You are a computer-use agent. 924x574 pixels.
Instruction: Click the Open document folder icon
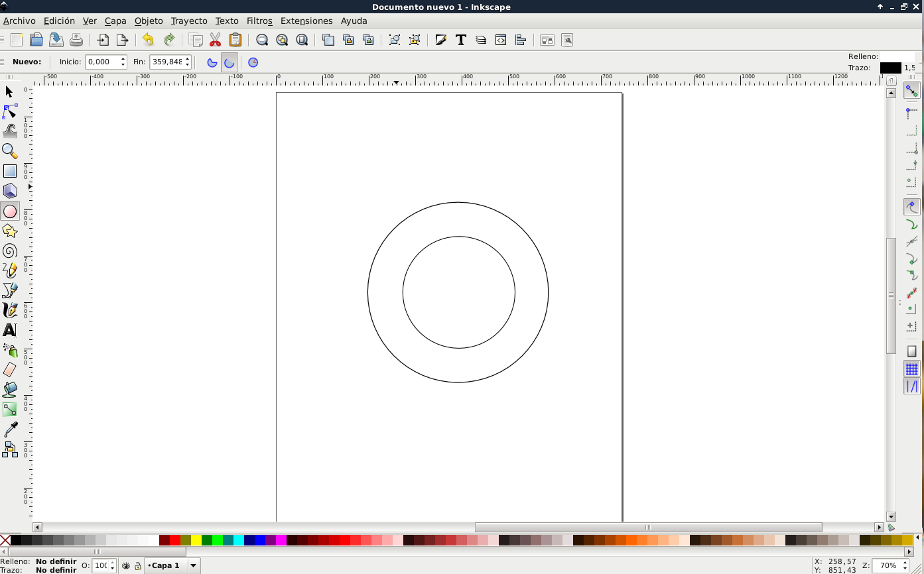click(x=36, y=40)
